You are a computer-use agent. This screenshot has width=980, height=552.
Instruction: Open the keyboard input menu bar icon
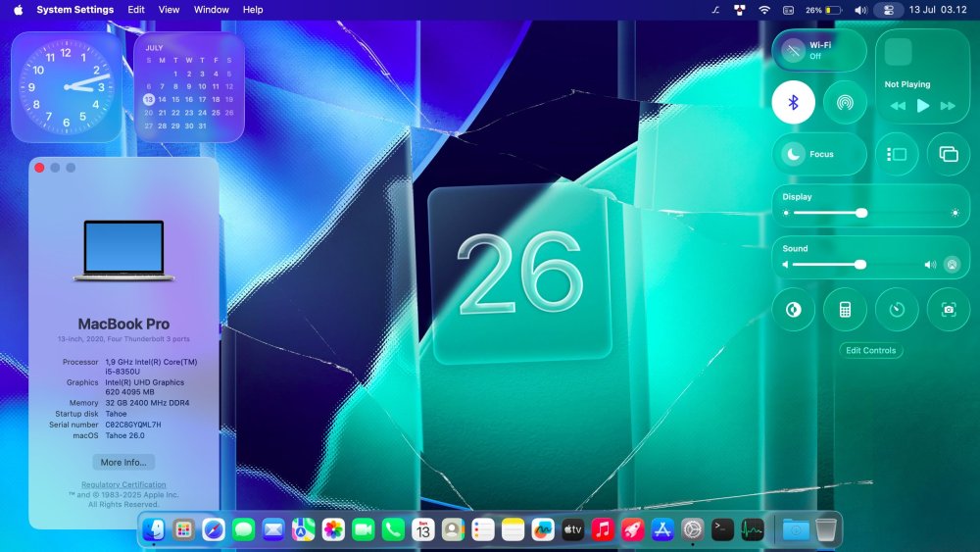pyautogui.click(x=789, y=10)
